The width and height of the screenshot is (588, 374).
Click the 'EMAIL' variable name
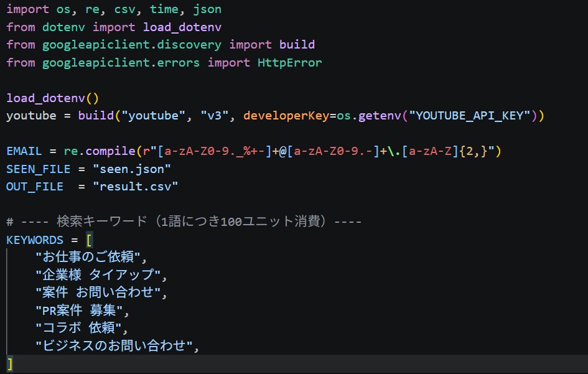pos(24,151)
